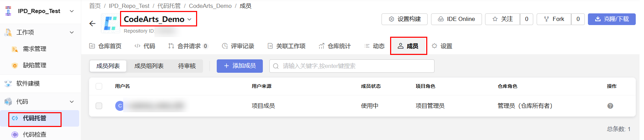Expand the IPD_Repo_Test project selector
The width and height of the screenshot is (644, 140).
pos(72,11)
